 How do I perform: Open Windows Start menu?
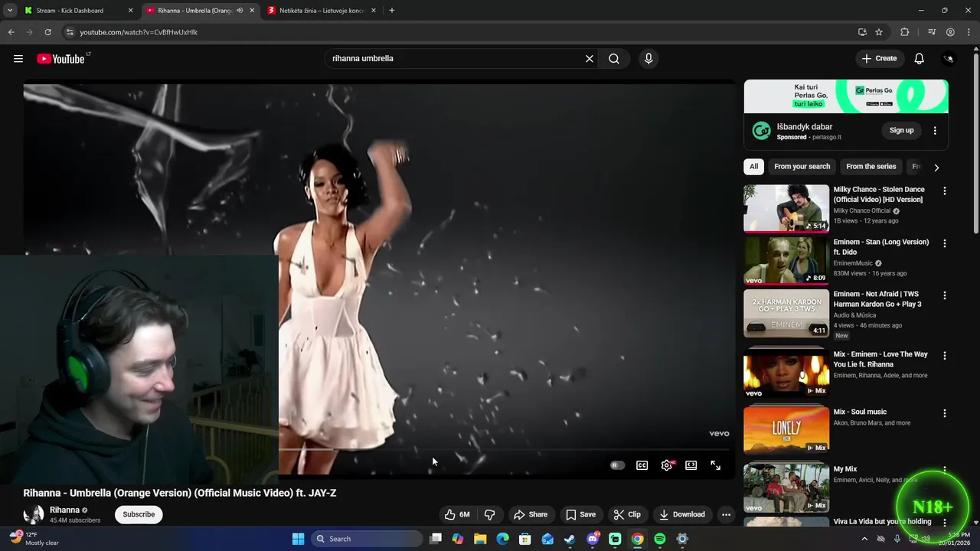[x=298, y=539]
